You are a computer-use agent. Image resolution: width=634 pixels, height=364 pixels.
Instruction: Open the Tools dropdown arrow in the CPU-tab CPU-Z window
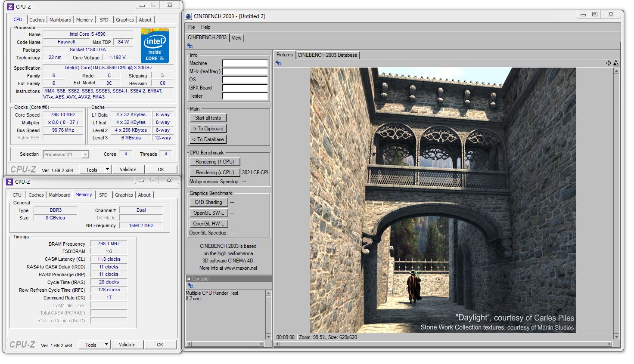coord(107,170)
